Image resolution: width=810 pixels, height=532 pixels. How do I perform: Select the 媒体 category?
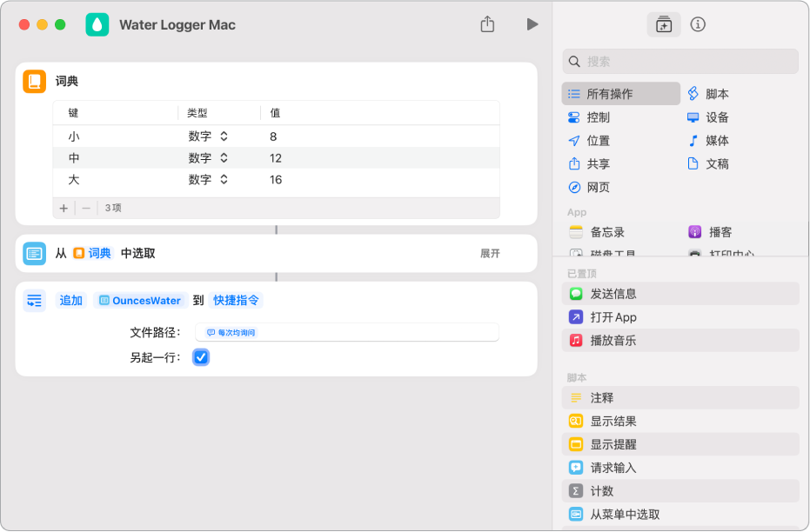pos(707,140)
